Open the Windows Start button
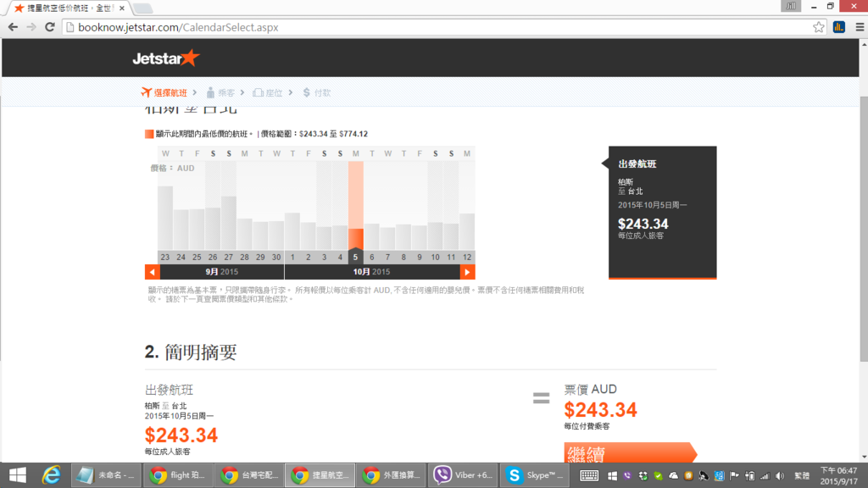The height and width of the screenshot is (488, 868). pos(18,475)
